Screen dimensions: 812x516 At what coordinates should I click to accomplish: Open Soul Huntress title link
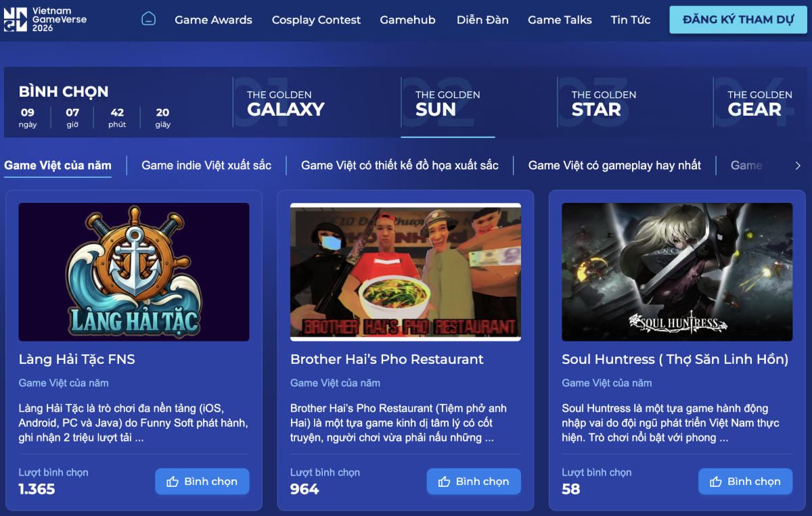coord(675,359)
